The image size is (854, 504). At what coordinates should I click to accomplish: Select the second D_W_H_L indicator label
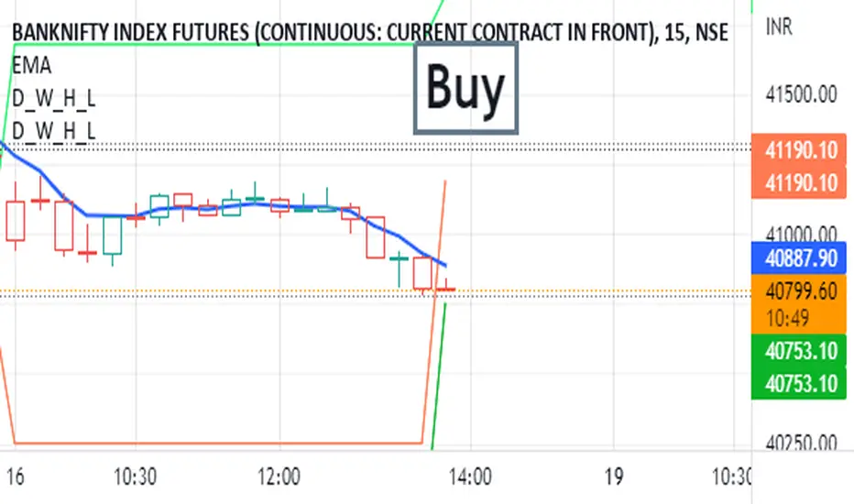point(54,130)
